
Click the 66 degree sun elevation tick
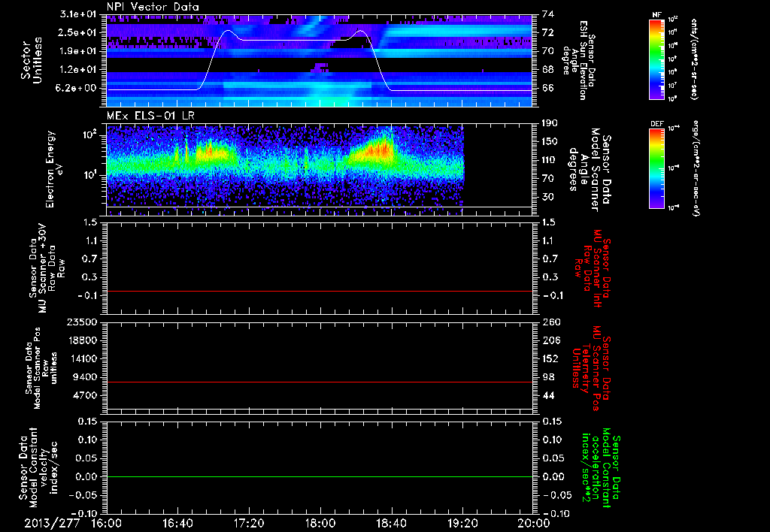tap(547, 88)
